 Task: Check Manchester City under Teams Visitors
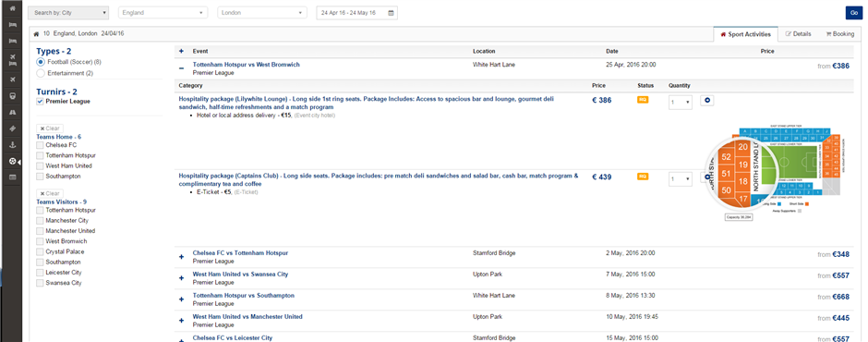(x=40, y=221)
